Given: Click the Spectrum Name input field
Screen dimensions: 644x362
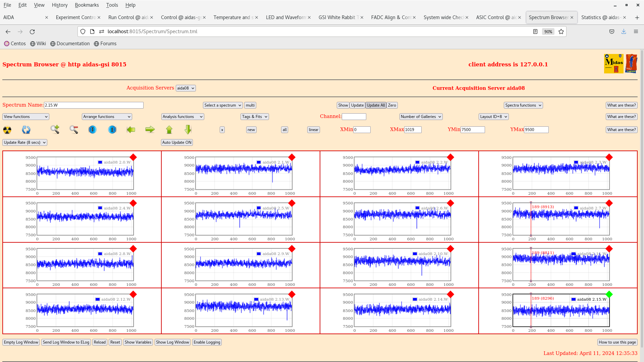Looking at the screenshot, I should [94, 105].
